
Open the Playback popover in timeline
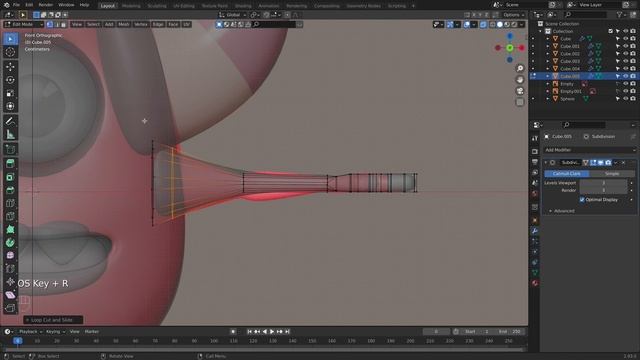[x=30, y=332]
